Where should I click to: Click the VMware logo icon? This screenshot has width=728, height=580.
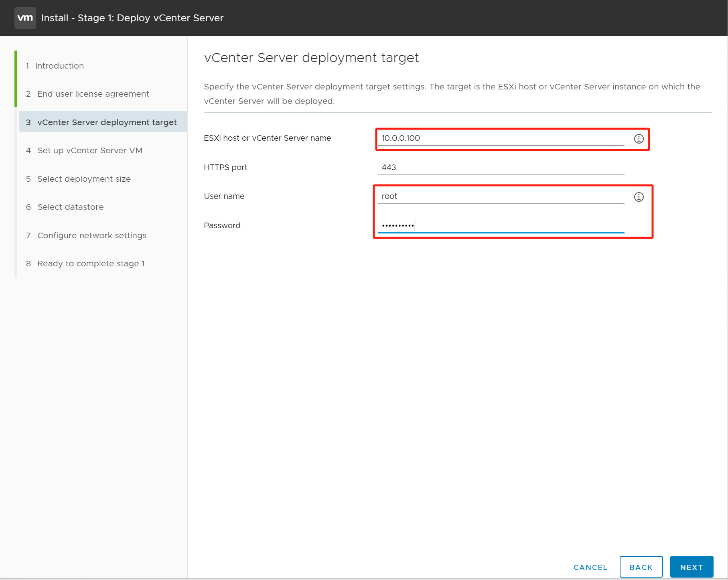[25, 18]
